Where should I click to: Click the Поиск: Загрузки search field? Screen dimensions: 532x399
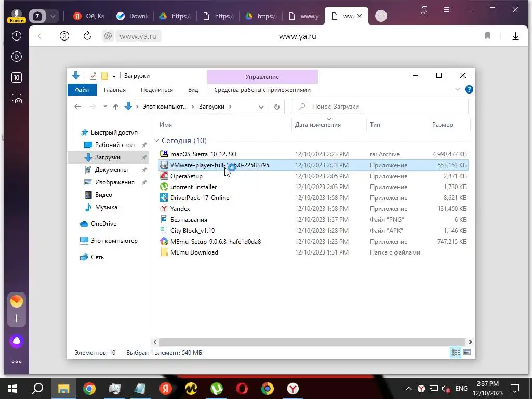(380, 107)
